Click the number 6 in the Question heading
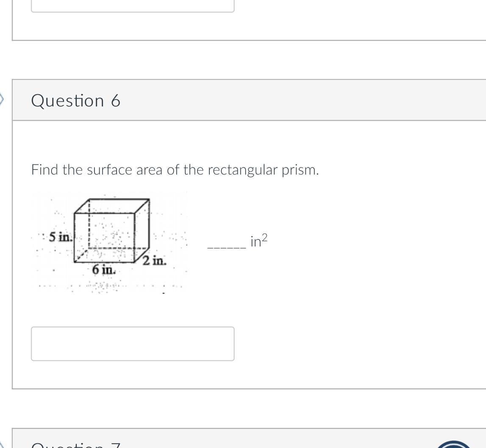The height and width of the screenshot is (448, 486). [116, 101]
